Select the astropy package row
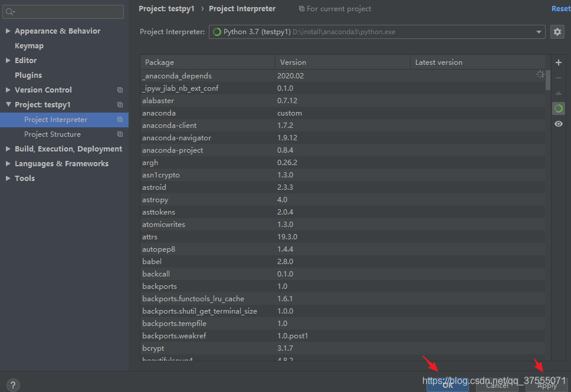 (343, 199)
